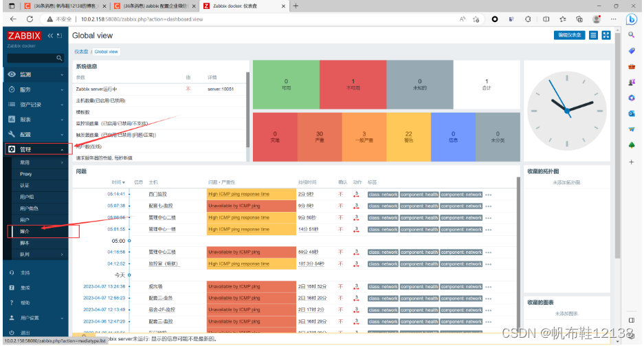Click the browser address bar URL

pyautogui.click(x=142, y=19)
